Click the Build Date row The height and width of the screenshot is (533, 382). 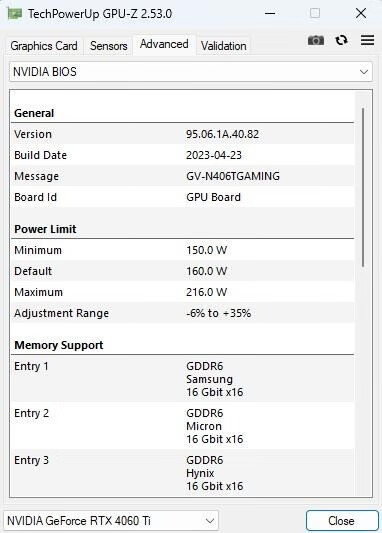click(x=183, y=155)
